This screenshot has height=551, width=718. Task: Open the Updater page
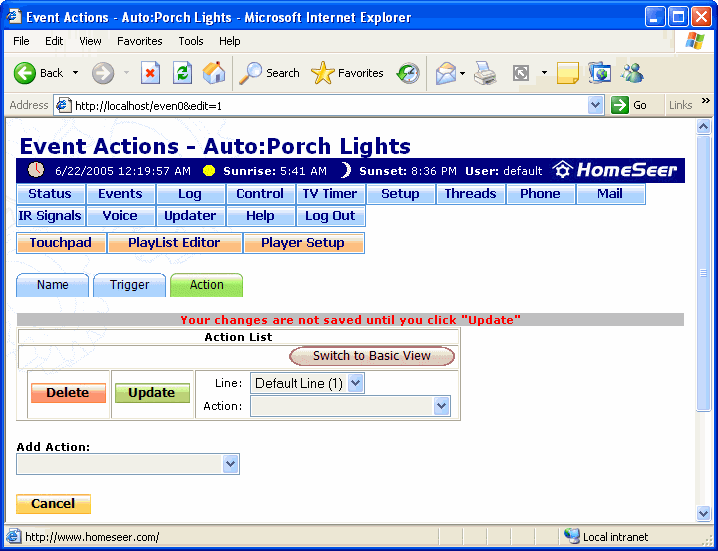[x=190, y=216]
